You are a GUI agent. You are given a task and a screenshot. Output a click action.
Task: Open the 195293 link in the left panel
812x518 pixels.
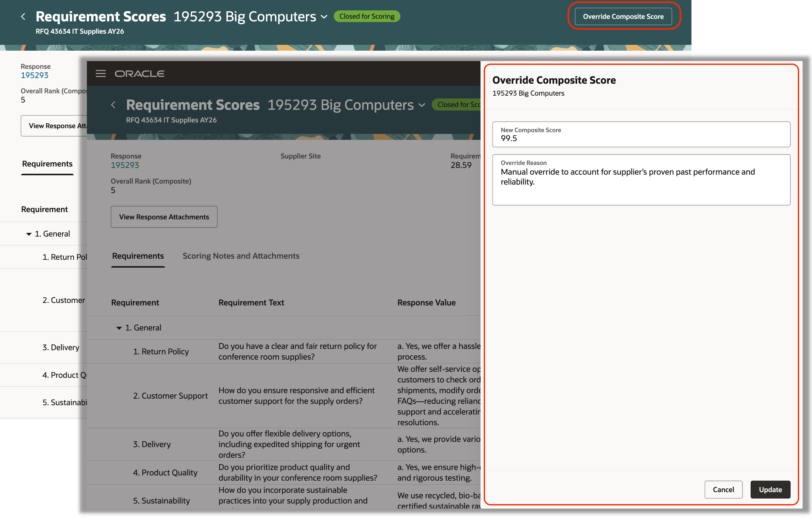point(35,75)
